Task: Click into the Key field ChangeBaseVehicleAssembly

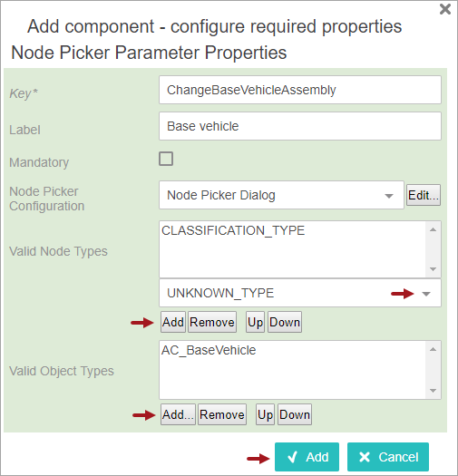Action: coord(300,90)
